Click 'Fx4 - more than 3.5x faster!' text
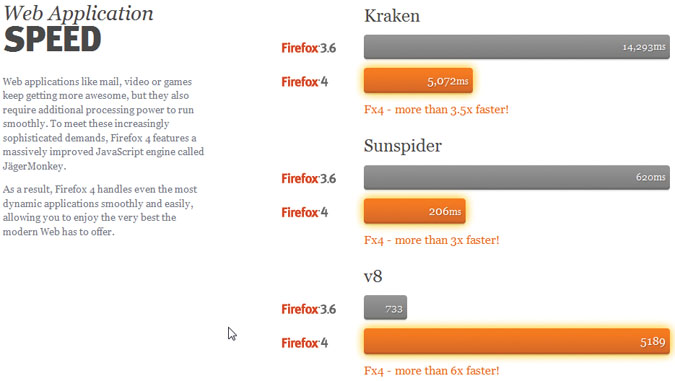This screenshot has height=381, width=675. [436, 110]
